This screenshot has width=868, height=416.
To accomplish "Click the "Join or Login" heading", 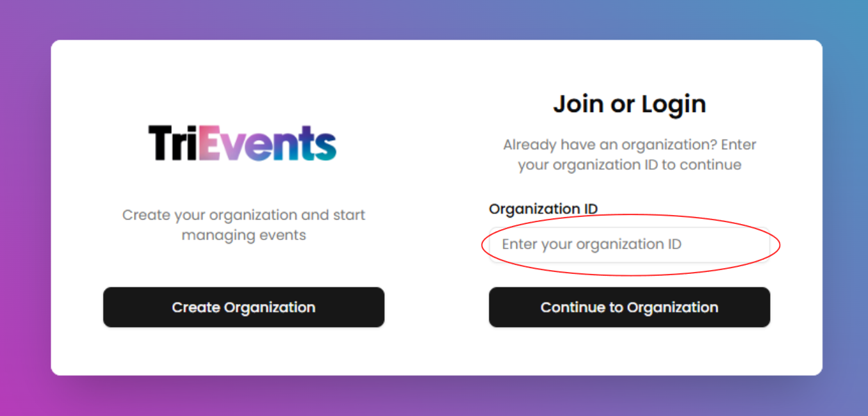I will (629, 104).
